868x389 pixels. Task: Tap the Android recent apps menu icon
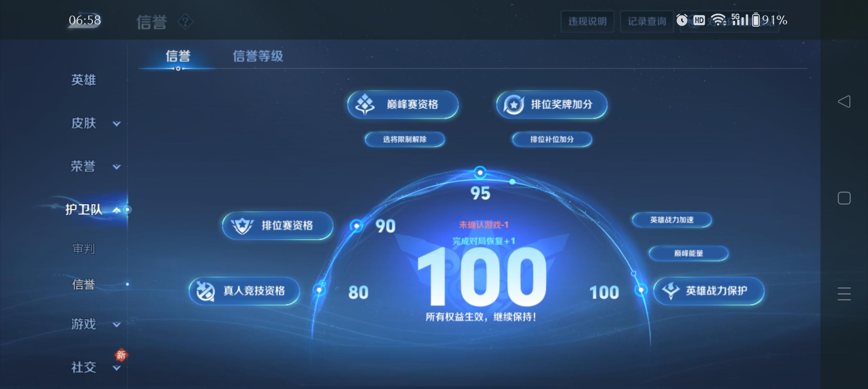844,294
